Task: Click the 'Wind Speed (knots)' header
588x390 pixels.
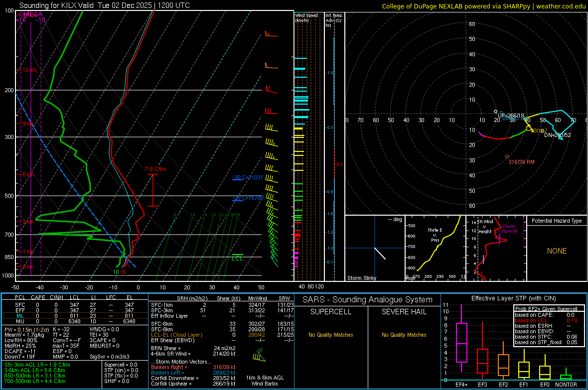Action: (306, 17)
